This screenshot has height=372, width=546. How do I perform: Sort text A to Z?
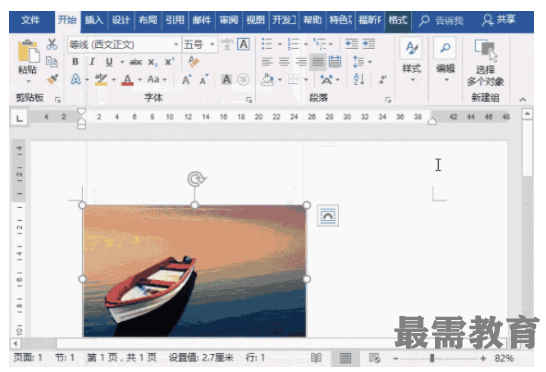click(x=359, y=79)
